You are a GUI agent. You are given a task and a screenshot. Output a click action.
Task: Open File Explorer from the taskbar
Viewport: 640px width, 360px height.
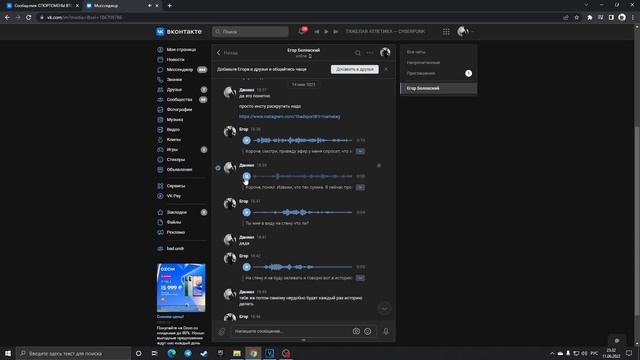237,353
